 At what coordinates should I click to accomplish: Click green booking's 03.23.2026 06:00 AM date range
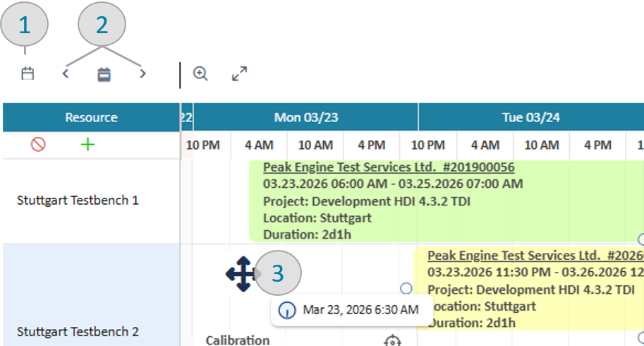(x=393, y=184)
